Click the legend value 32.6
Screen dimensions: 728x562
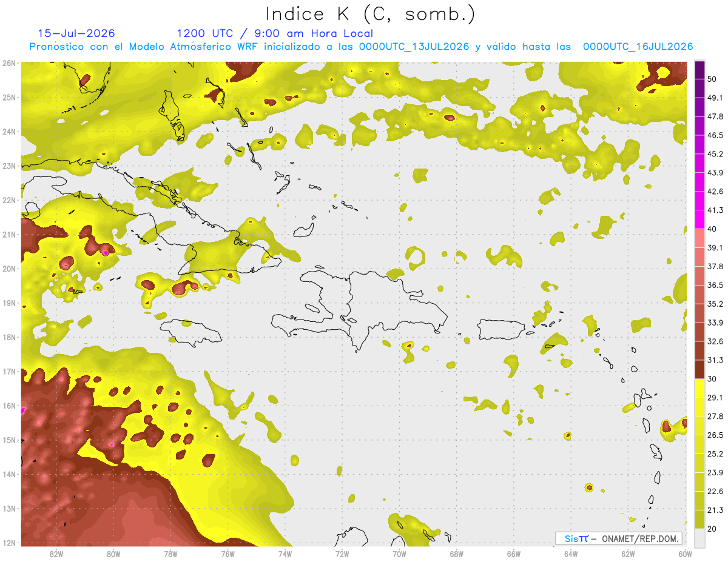[x=715, y=341]
